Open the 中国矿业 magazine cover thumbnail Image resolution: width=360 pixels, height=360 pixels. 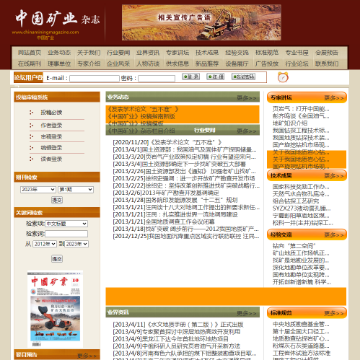[55, 309]
